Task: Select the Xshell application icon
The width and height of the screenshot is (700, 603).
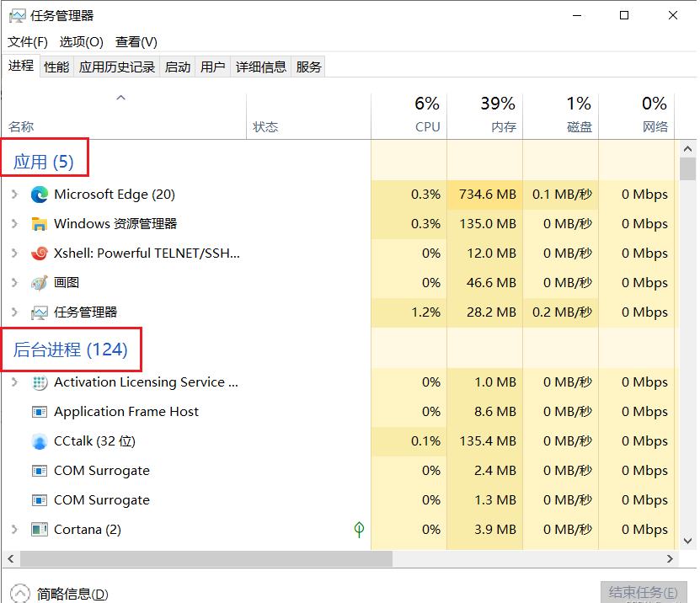Action: pyautogui.click(x=40, y=253)
